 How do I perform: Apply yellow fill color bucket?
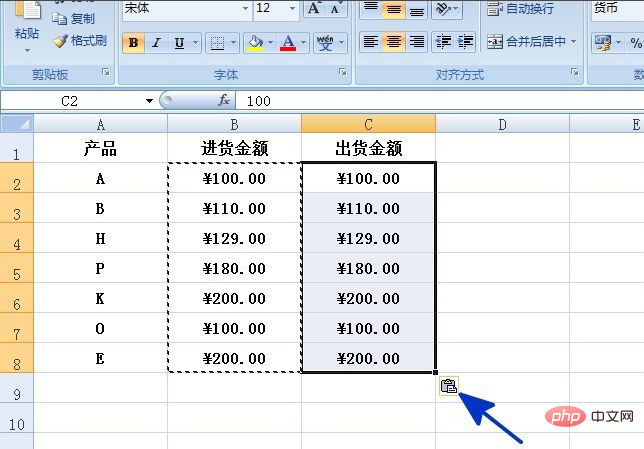pos(255,43)
